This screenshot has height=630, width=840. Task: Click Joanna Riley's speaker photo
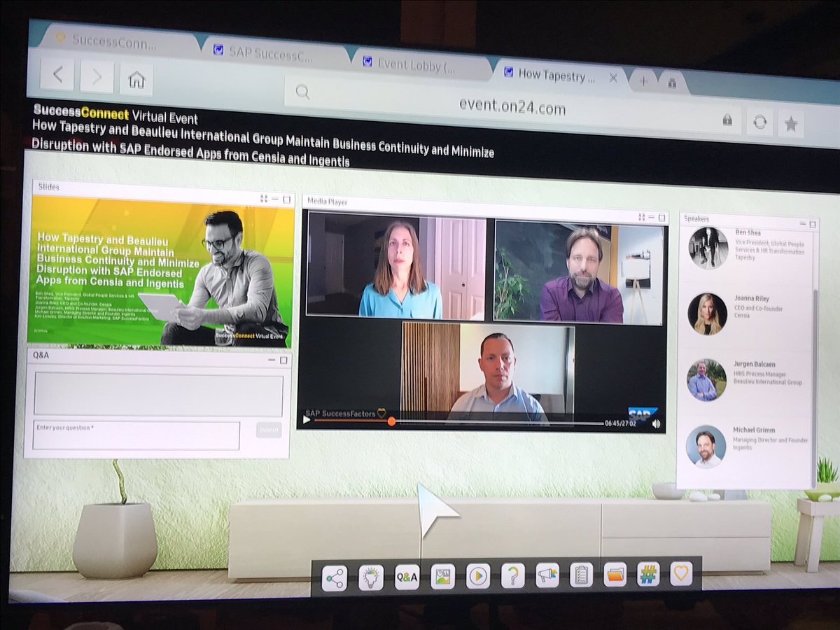click(x=707, y=314)
